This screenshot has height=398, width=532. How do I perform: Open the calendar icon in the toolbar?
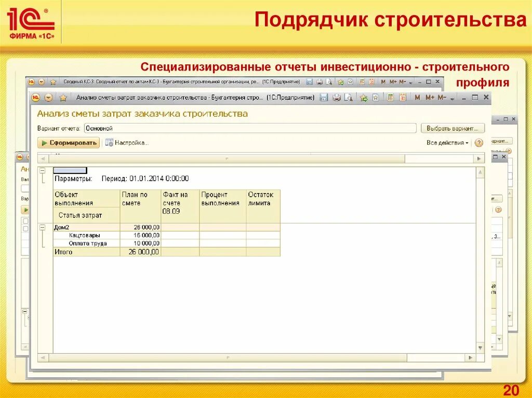(403, 98)
